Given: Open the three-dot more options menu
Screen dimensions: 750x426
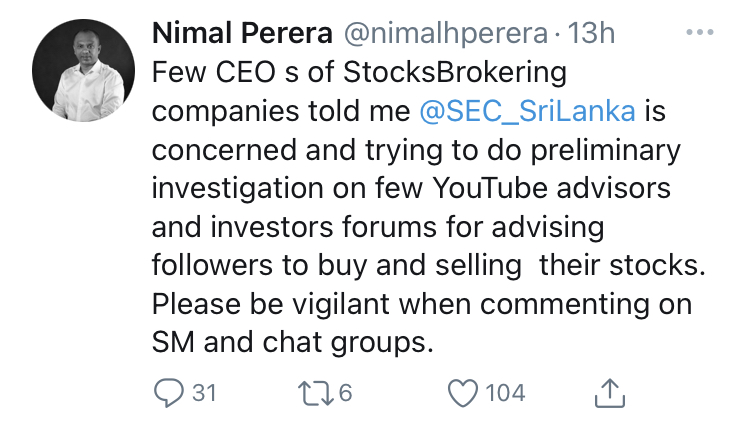Looking at the screenshot, I should click(x=700, y=33).
